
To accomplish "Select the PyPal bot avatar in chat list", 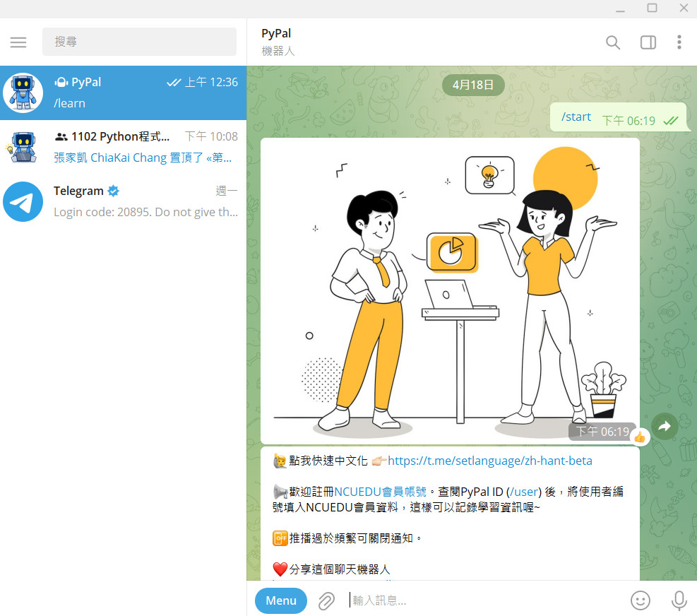I will [x=23, y=93].
